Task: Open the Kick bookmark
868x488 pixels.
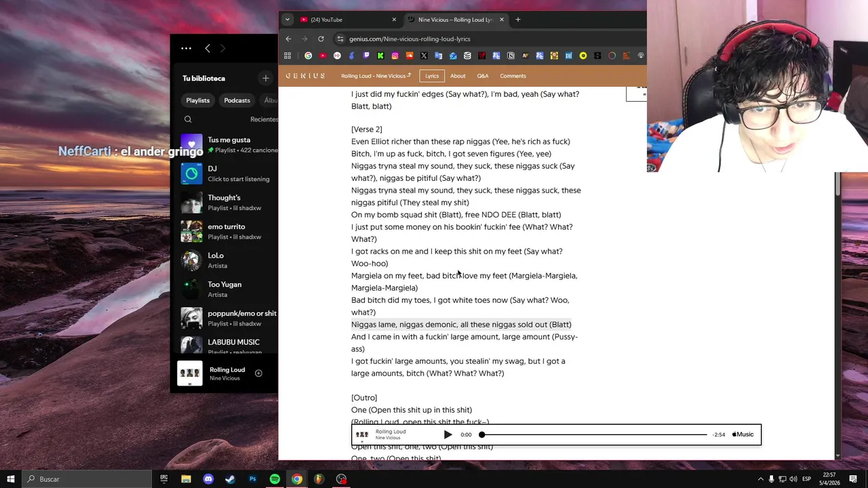Action: [380, 56]
